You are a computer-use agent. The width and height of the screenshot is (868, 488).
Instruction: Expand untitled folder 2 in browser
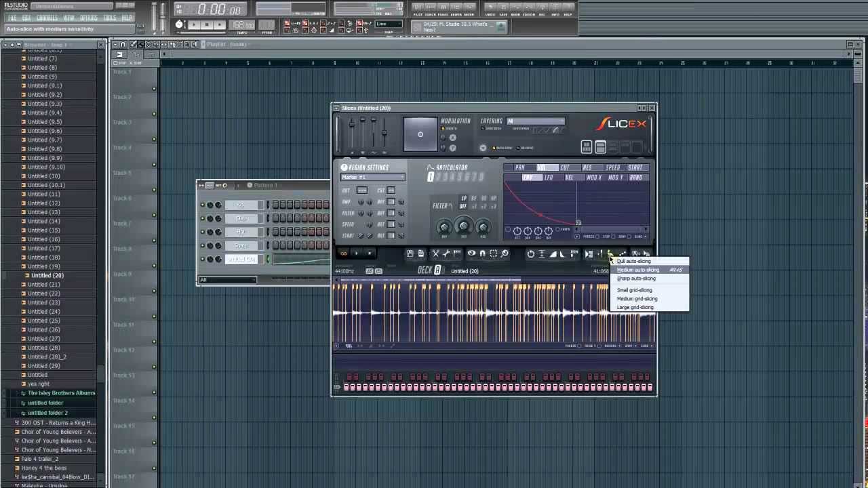pyautogui.click(x=47, y=413)
